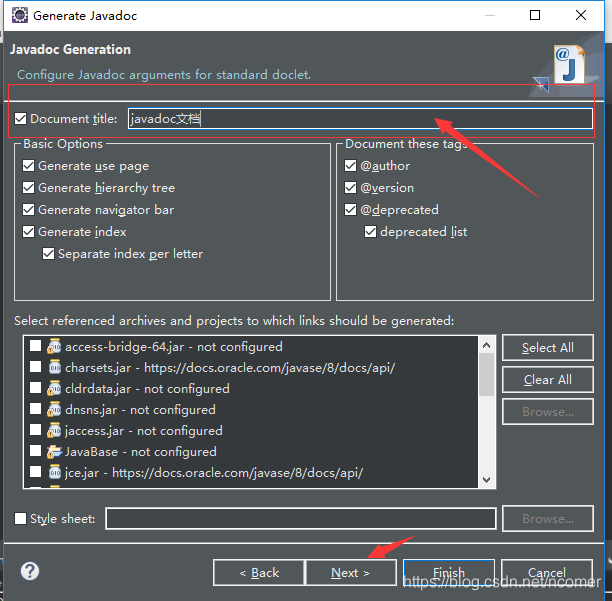Click the archive list scrollbar thumb

[x=486, y=375]
